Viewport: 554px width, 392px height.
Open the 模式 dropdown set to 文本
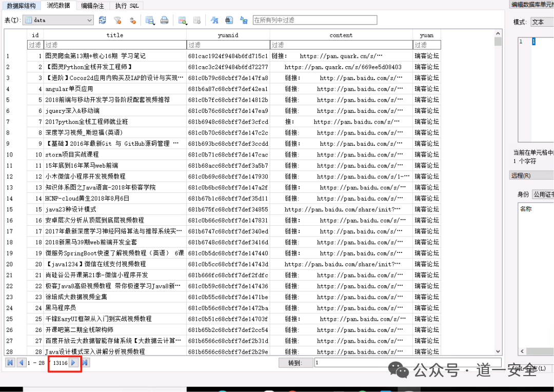coord(542,22)
